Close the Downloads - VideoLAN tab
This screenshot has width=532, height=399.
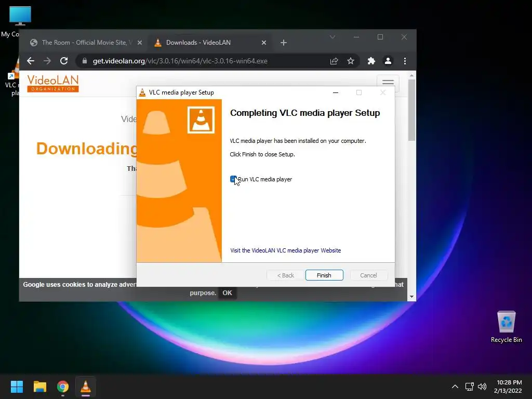point(263,43)
